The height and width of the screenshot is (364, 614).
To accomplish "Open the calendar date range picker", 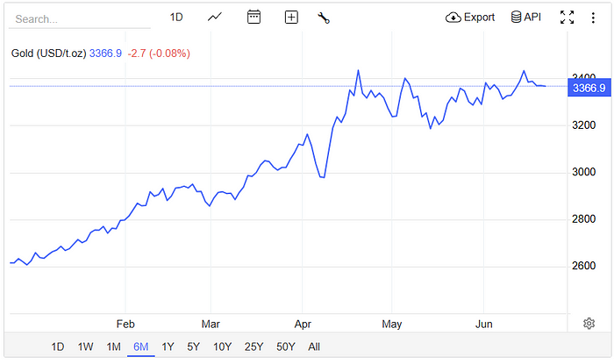I will (253, 18).
